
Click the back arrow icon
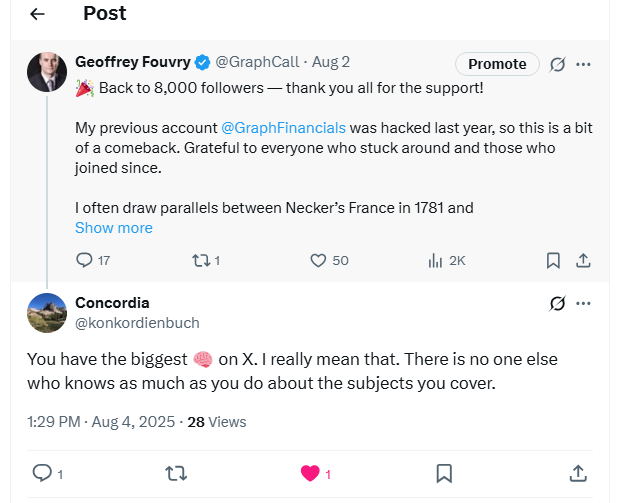pos(38,14)
